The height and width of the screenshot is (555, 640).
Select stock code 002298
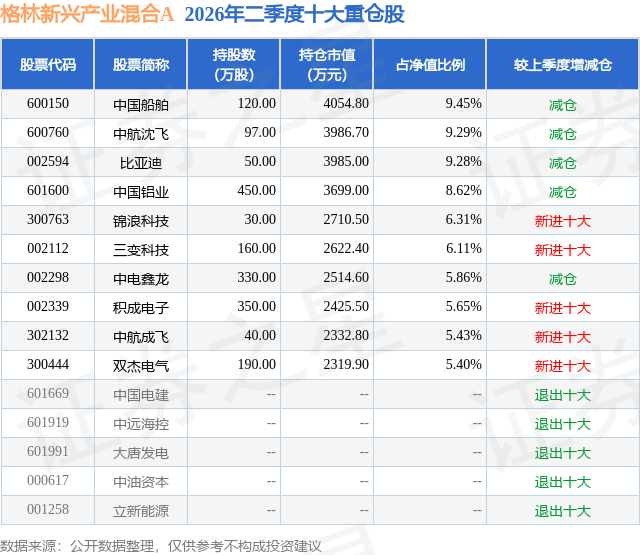point(48,278)
